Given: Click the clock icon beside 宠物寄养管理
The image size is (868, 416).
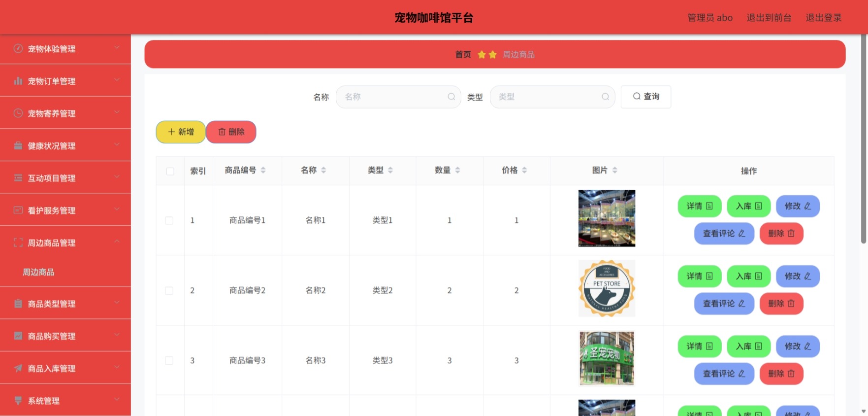Looking at the screenshot, I should coord(18,113).
